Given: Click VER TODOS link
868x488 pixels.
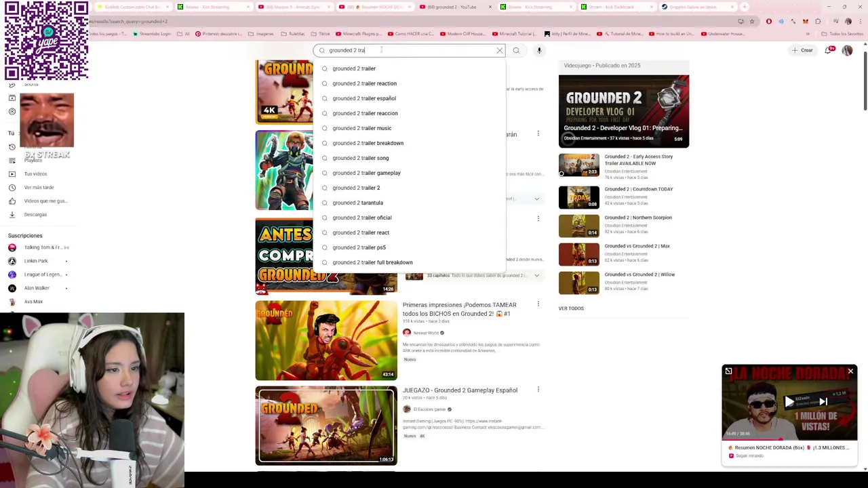Looking at the screenshot, I should 571,308.
